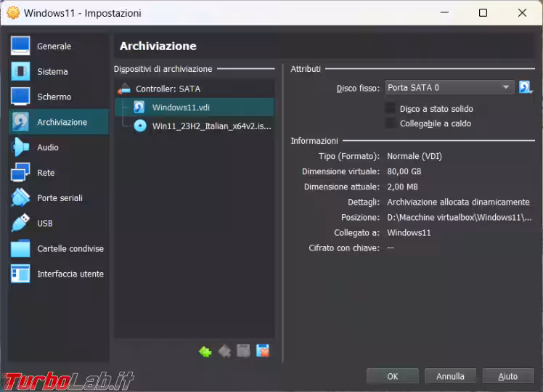Open the Schermo settings section
The height and width of the screenshot is (392, 543).
[59, 97]
